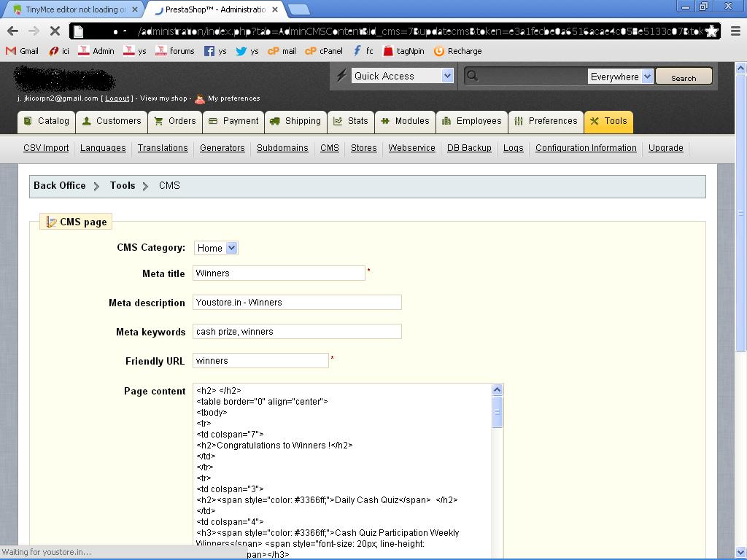Click inside the Meta title field
Image resolution: width=747 pixels, height=560 pixels.
click(279, 273)
